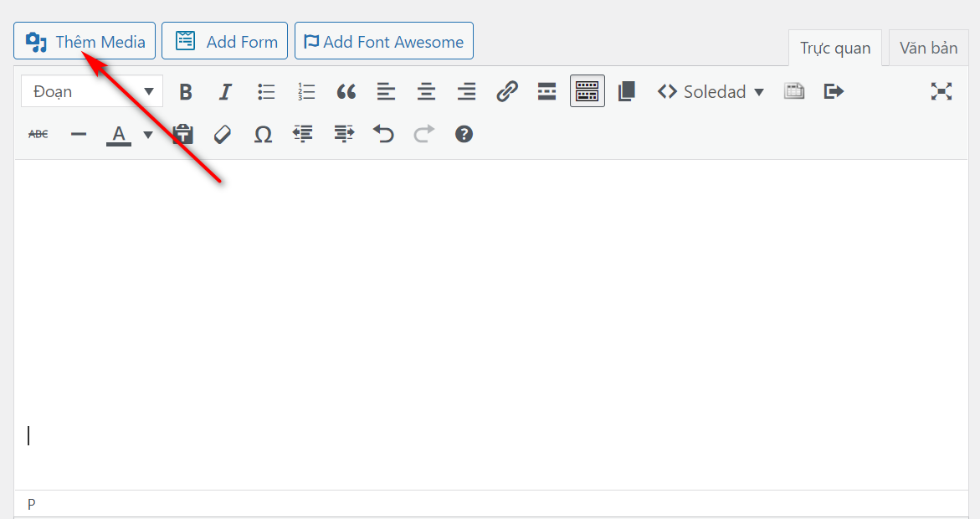The height and width of the screenshot is (519, 980).
Task: Insert a numbered list
Action: tap(306, 91)
